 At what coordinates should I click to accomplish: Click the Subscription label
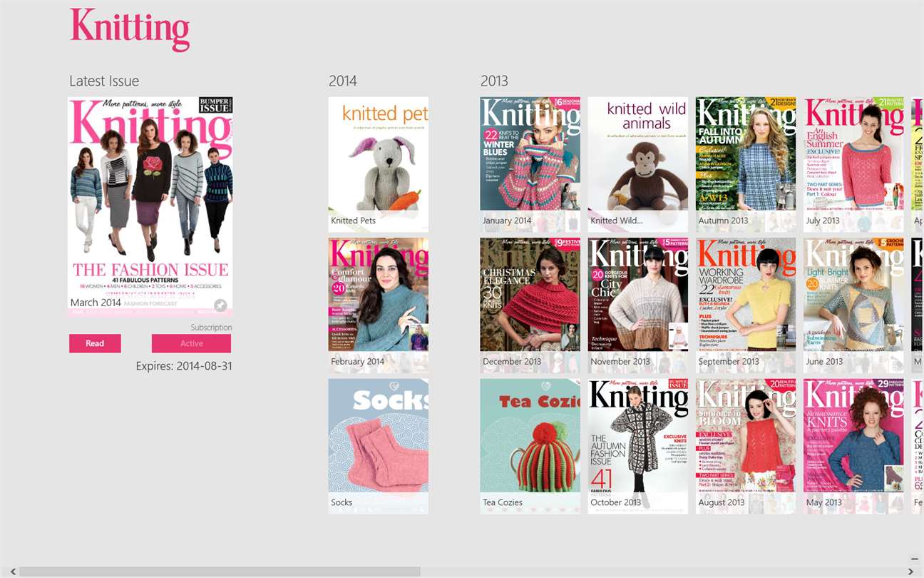[211, 328]
